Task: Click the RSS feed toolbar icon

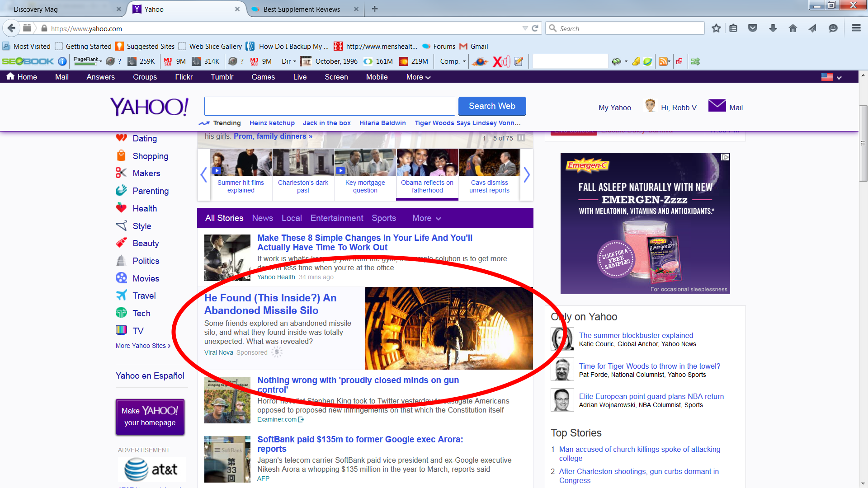Action: [664, 61]
